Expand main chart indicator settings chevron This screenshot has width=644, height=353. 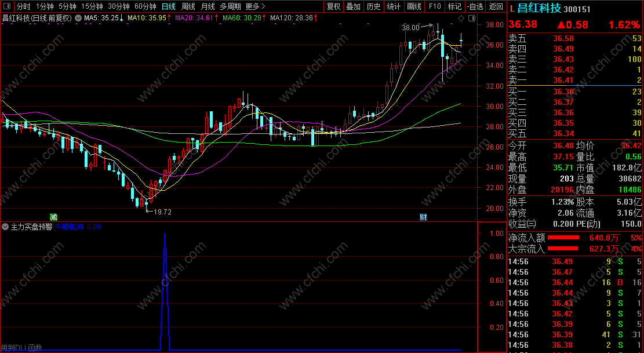coord(78,18)
